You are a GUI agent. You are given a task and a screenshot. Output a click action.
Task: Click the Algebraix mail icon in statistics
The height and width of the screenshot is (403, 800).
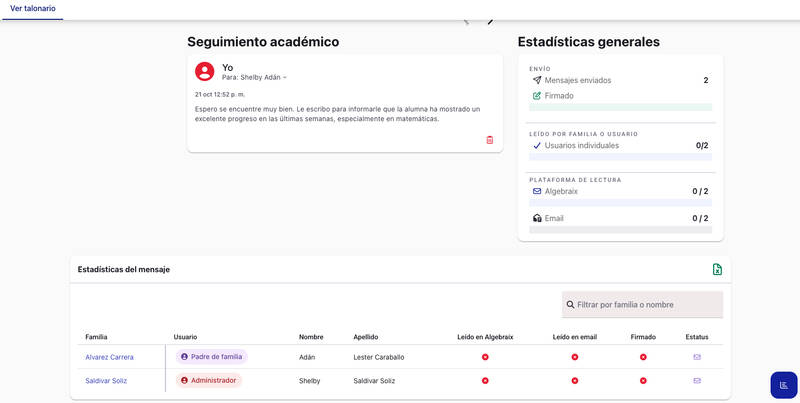(537, 191)
